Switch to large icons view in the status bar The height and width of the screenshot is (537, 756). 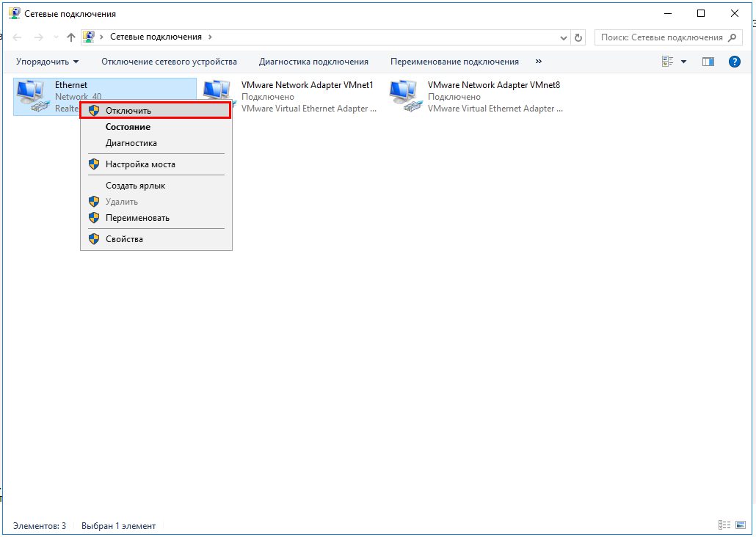[741, 525]
